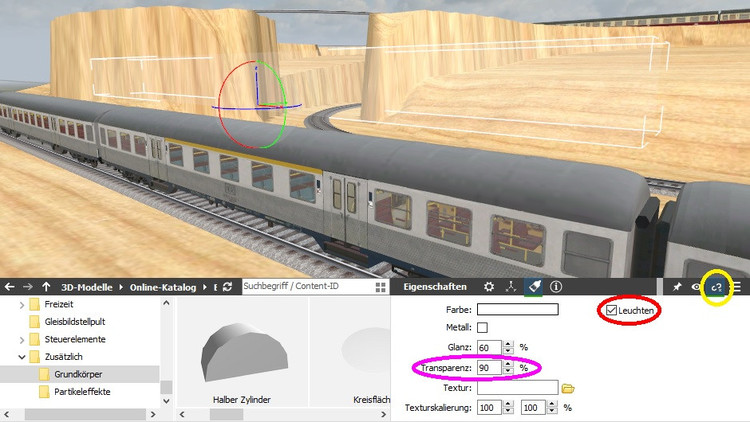Click the Textur input field
750x422 pixels.
click(518, 388)
